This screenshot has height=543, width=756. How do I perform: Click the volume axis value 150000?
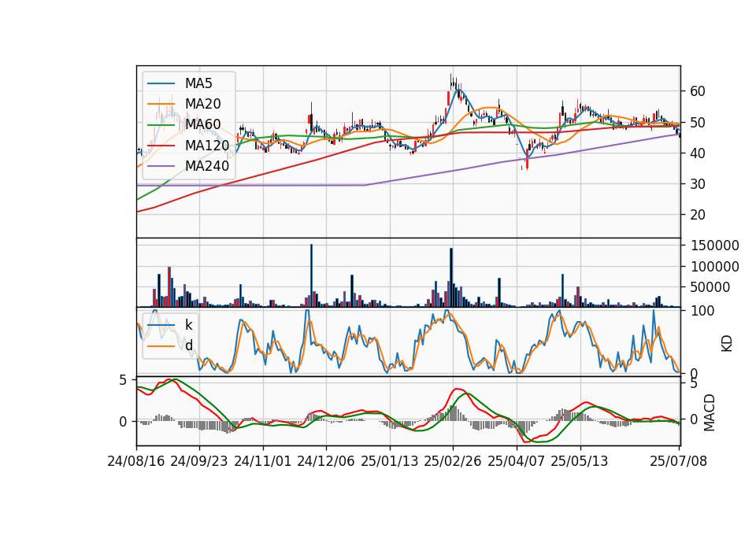pos(715,246)
